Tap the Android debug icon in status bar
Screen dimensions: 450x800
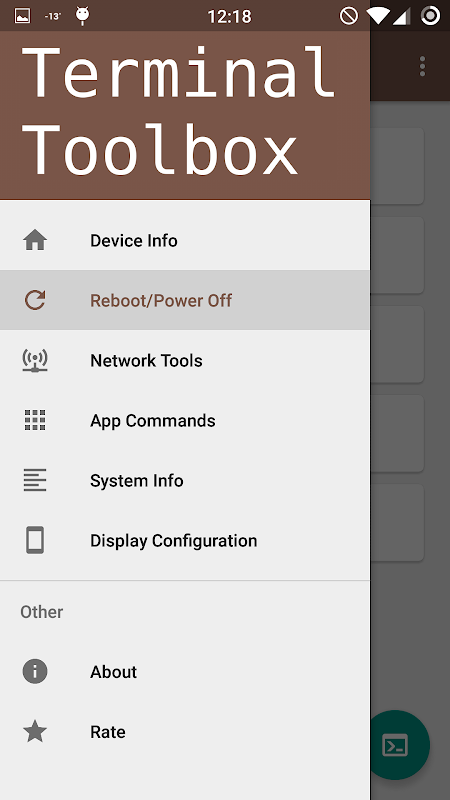pos(82,16)
